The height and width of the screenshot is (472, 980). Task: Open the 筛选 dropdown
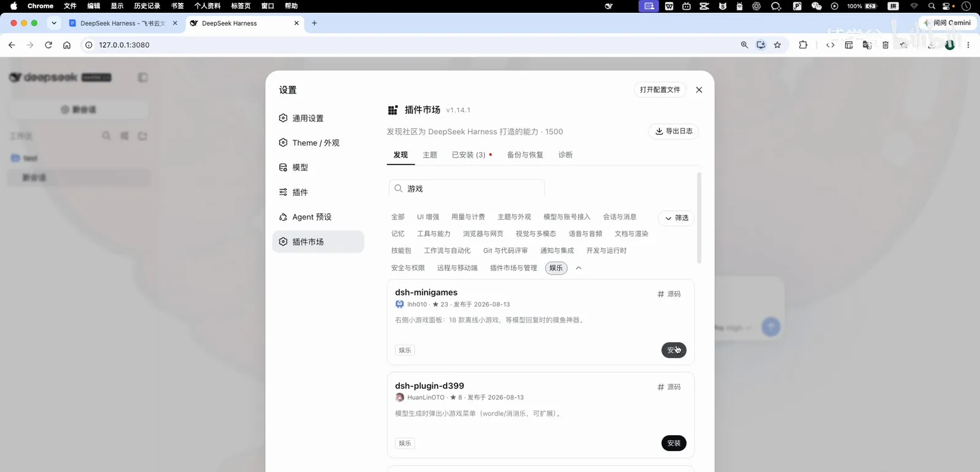point(676,218)
